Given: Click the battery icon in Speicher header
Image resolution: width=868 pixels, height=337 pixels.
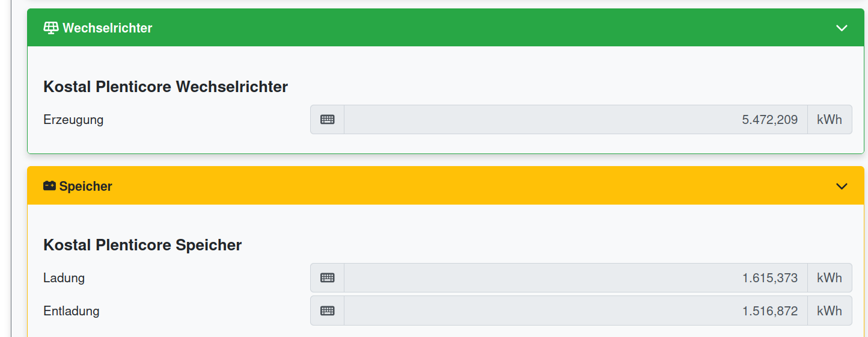Looking at the screenshot, I should pos(50,186).
